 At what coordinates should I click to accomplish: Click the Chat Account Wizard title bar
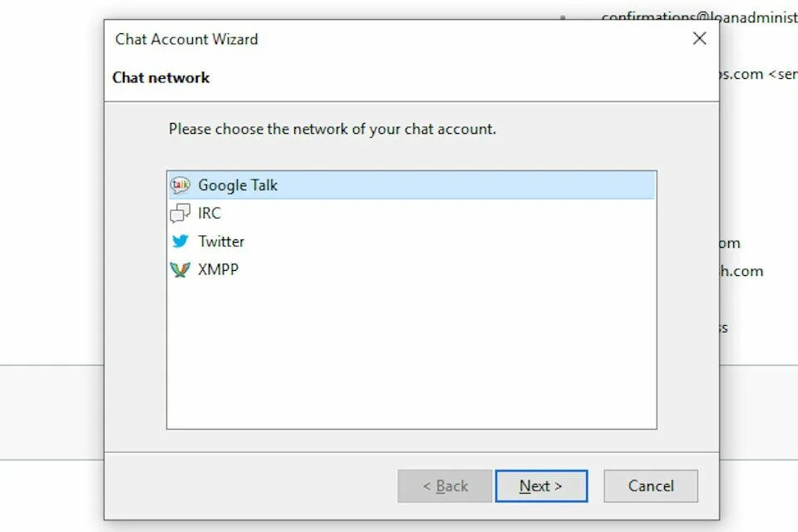(x=397, y=39)
